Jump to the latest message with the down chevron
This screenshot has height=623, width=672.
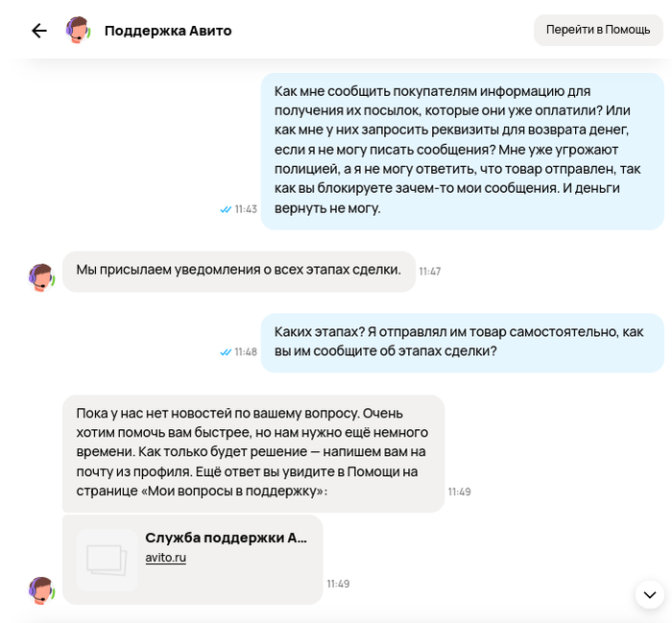(x=650, y=594)
